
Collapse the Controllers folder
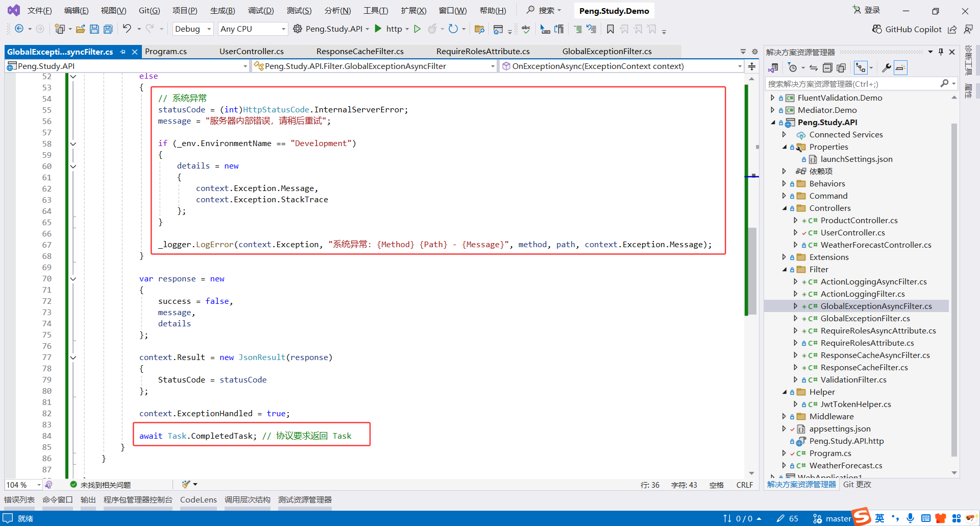coord(784,208)
